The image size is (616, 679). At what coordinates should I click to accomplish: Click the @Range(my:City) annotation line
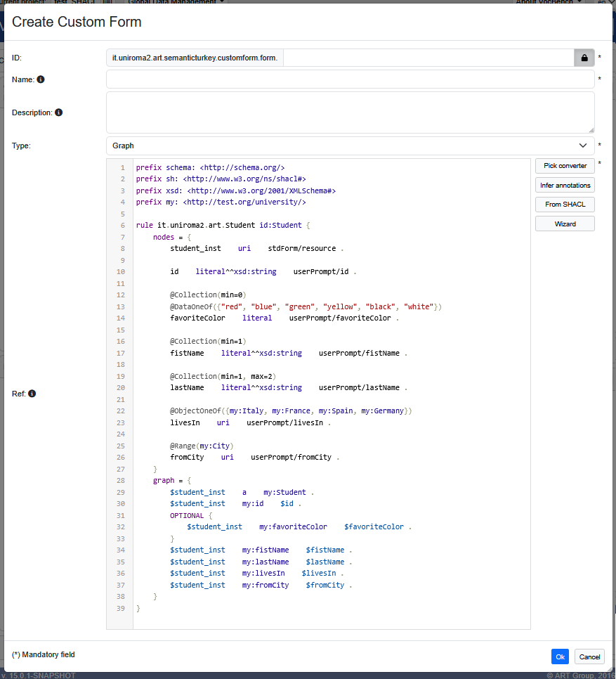(201, 446)
